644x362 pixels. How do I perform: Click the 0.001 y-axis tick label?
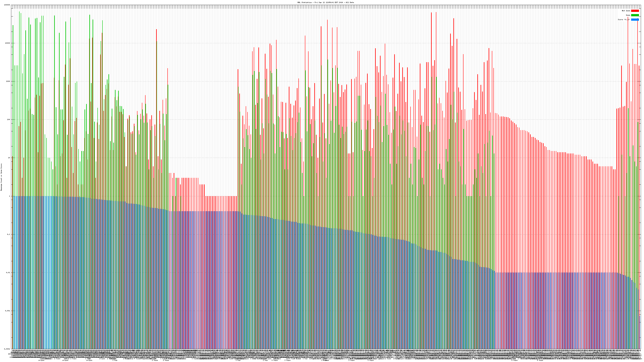pyautogui.click(x=8, y=311)
